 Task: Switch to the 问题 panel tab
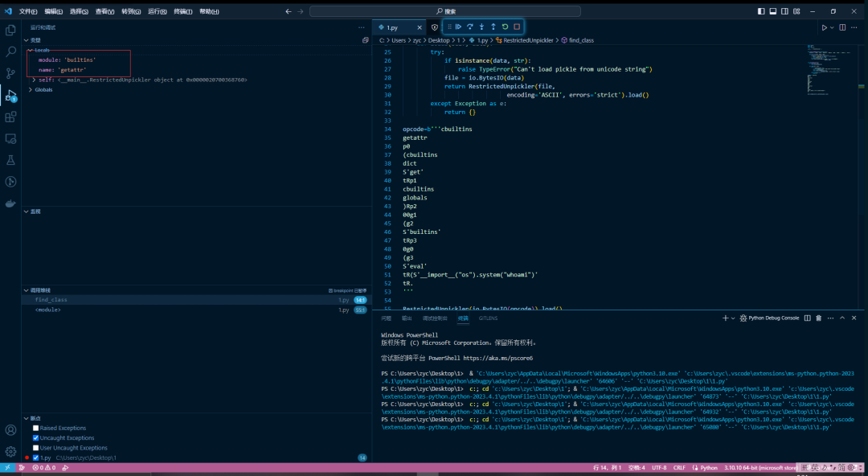click(x=387, y=318)
